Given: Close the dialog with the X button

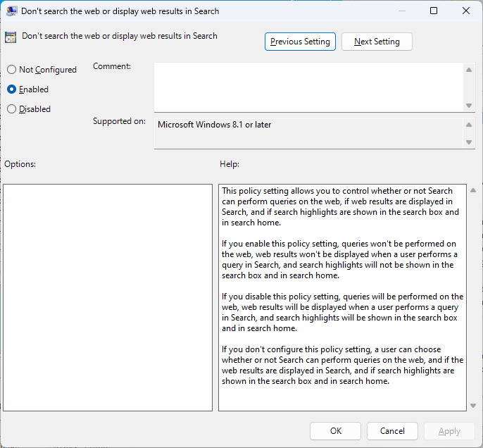Looking at the screenshot, I should point(466,11).
